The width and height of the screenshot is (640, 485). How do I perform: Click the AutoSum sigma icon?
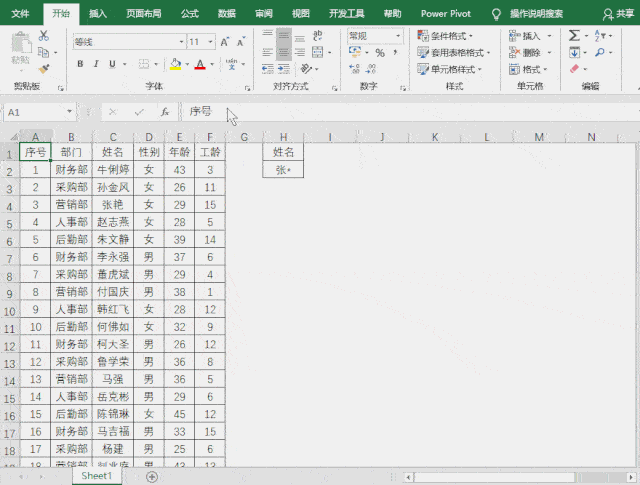tap(574, 36)
